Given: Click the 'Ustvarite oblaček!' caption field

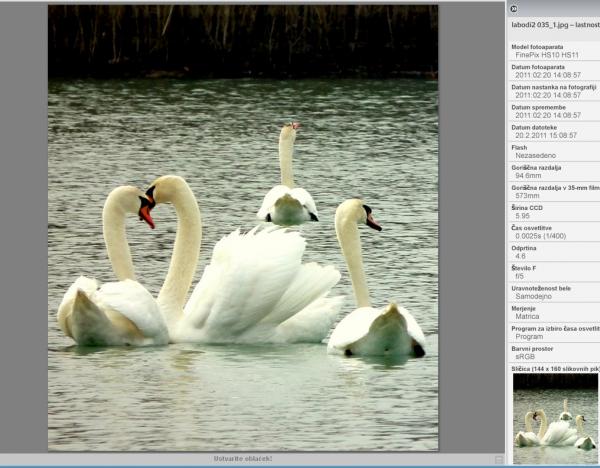Looking at the screenshot, I should click(243, 459).
